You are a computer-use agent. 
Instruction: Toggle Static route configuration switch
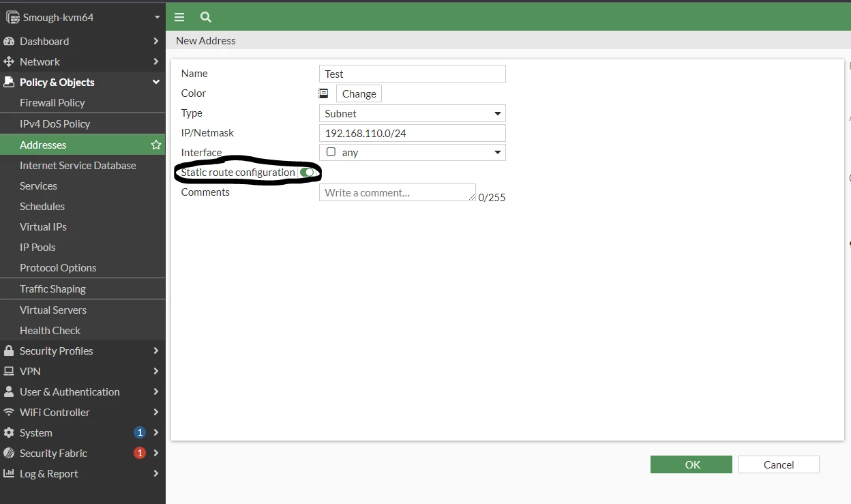(307, 173)
